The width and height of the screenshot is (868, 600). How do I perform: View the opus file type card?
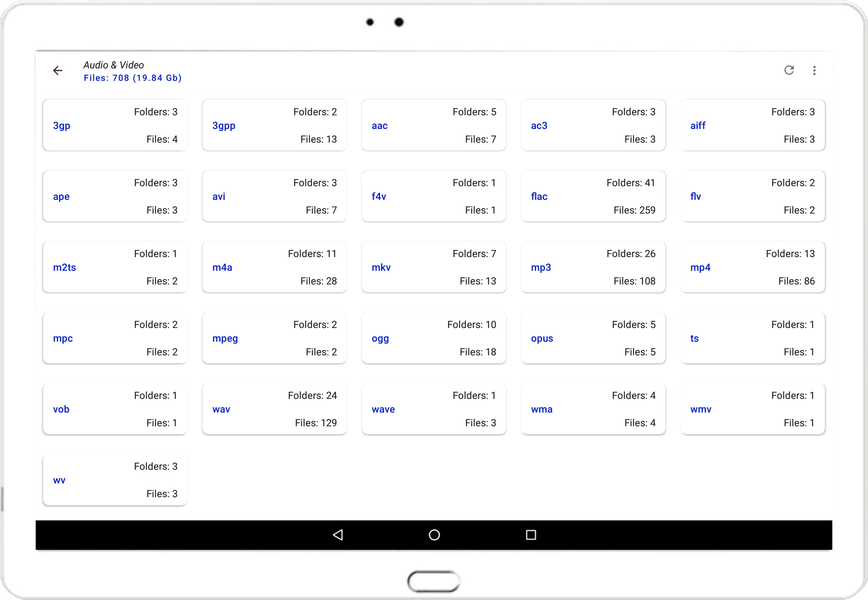click(593, 338)
